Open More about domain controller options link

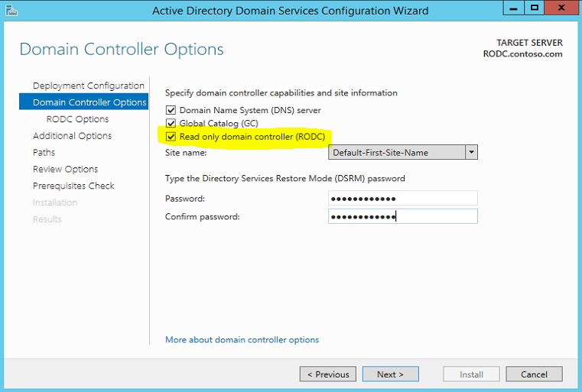coord(242,340)
